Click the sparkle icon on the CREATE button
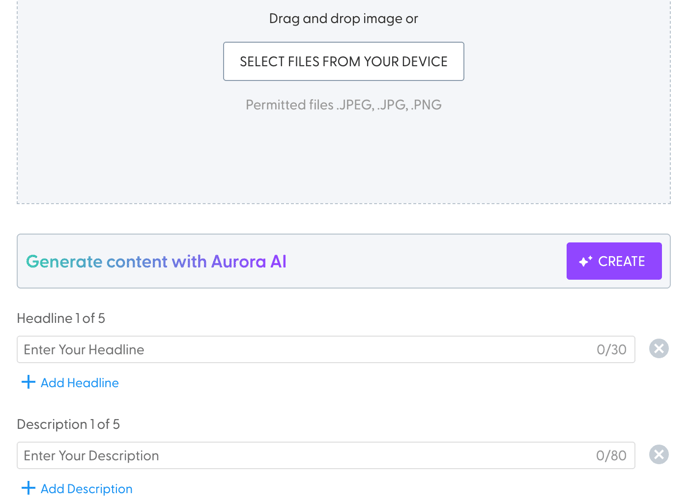The image size is (688, 502). [x=586, y=261]
